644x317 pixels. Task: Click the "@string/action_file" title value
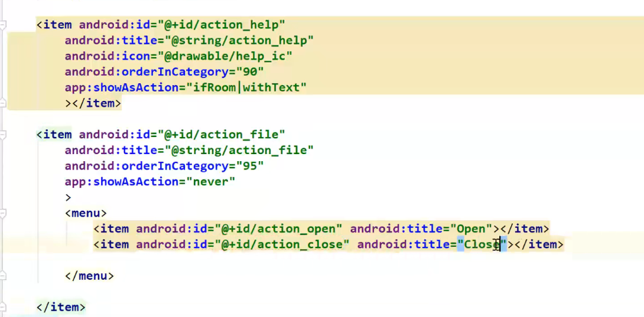pos(239,151)
